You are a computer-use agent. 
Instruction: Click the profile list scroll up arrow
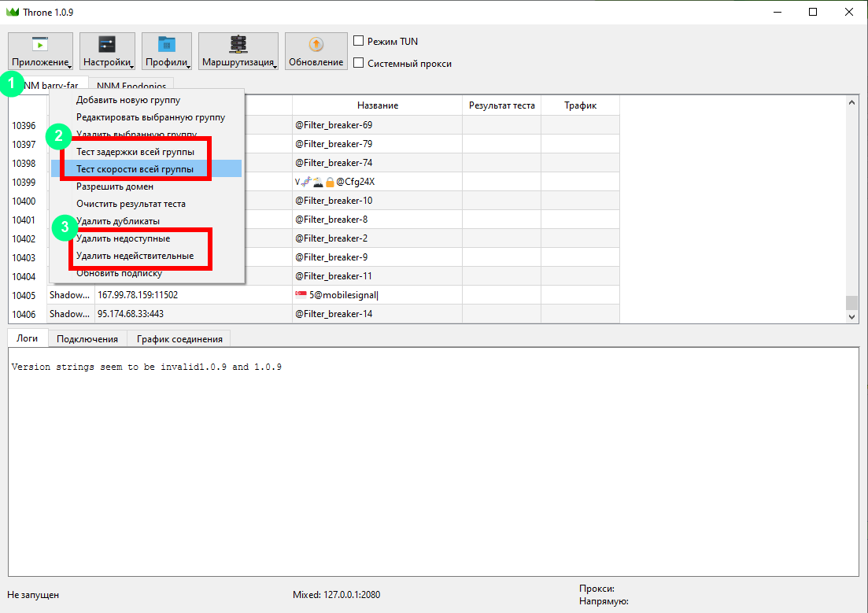click(x=852, y=102)
